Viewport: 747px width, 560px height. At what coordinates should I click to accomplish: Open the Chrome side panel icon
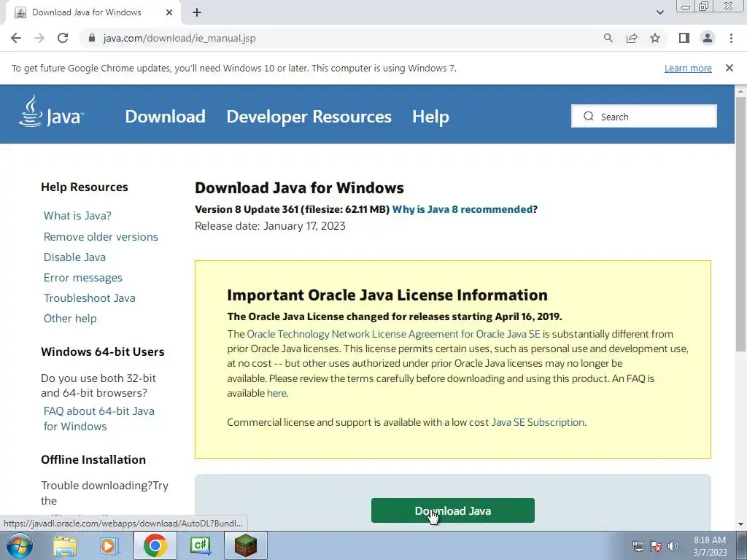(x=684, y=38)
